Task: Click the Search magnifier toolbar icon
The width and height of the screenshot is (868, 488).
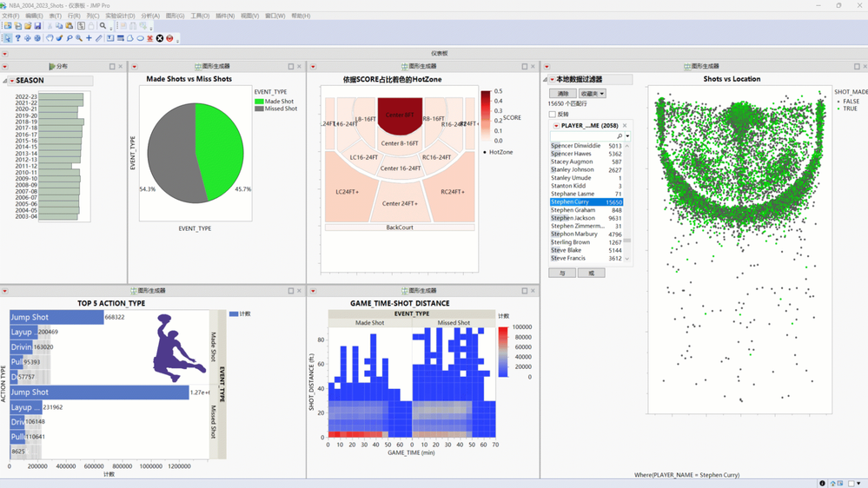Action: click(103, 25)
